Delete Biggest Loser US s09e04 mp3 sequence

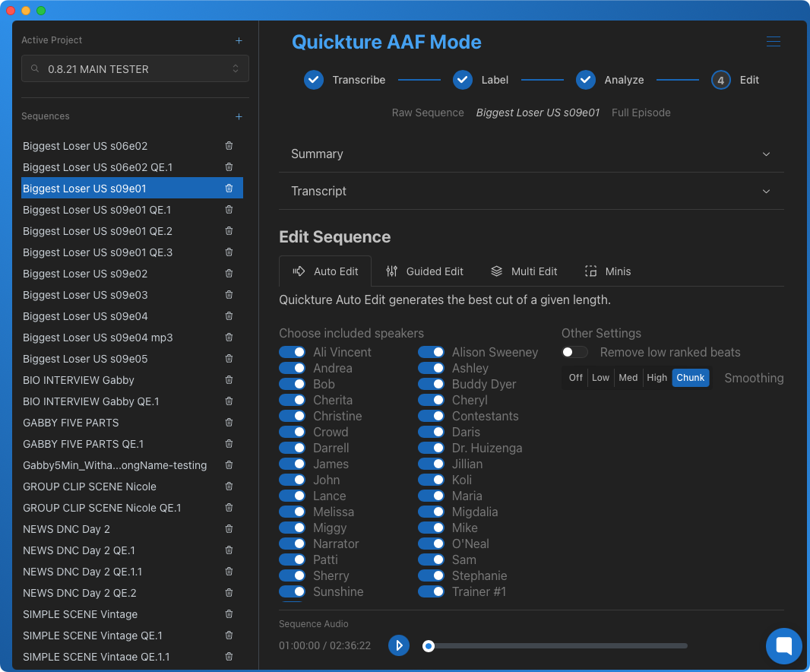(x=229, y=337)
